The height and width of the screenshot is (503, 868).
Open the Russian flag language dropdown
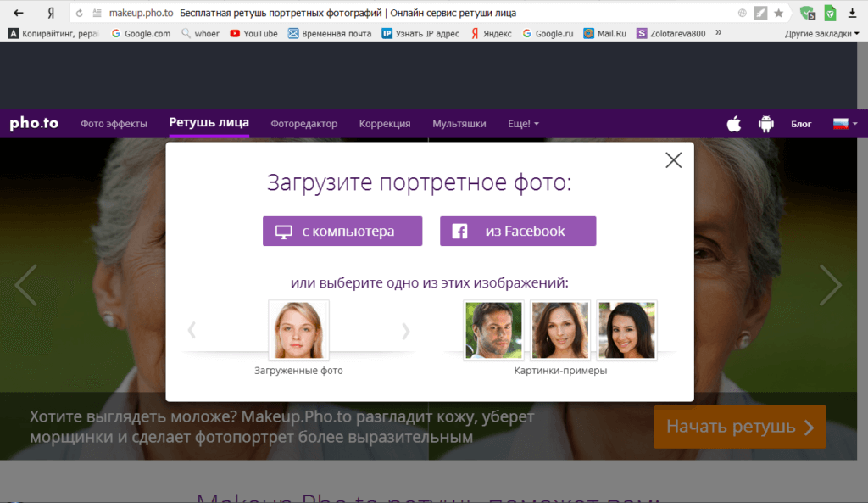click(x=845, y=124)
